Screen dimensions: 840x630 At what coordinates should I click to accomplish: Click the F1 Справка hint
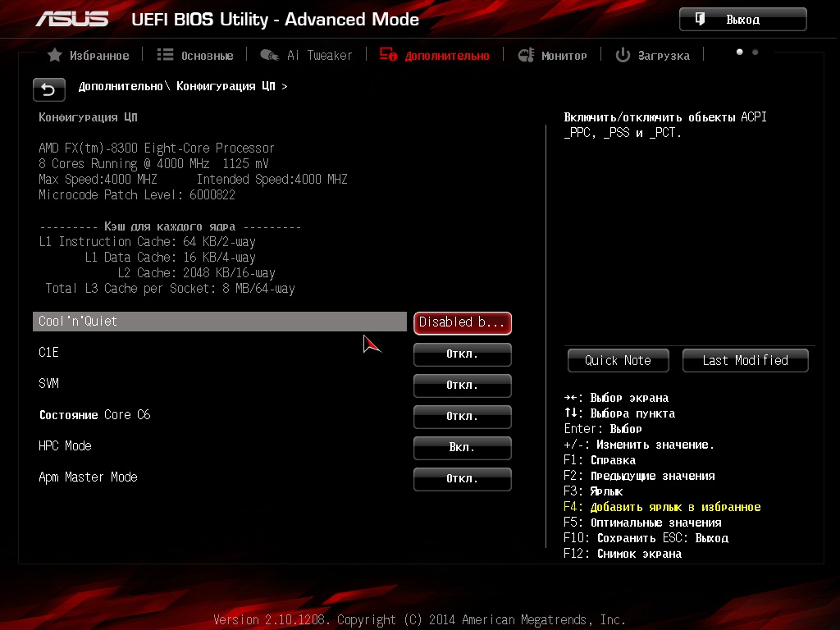(x=600, y=460)
